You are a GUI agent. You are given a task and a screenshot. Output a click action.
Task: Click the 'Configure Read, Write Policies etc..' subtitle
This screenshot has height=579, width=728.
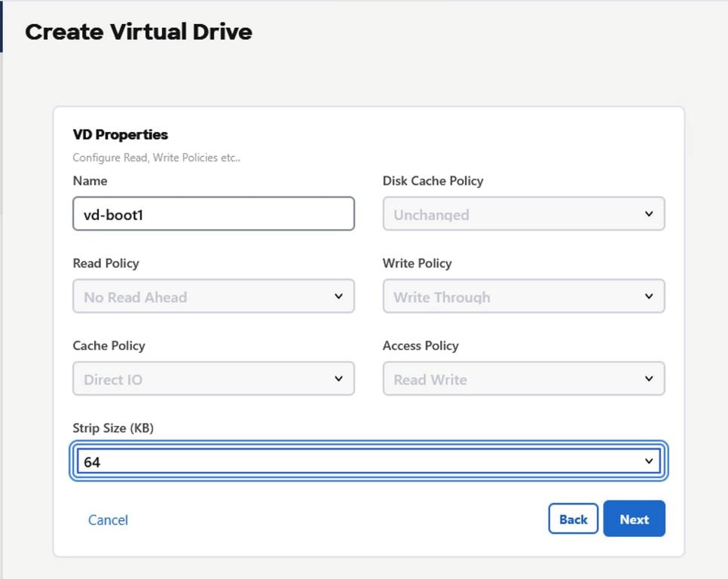tap(157, 158)
